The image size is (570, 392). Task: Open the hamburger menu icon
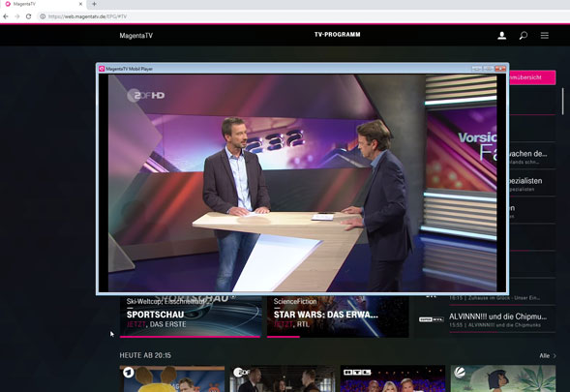point(545,35)
